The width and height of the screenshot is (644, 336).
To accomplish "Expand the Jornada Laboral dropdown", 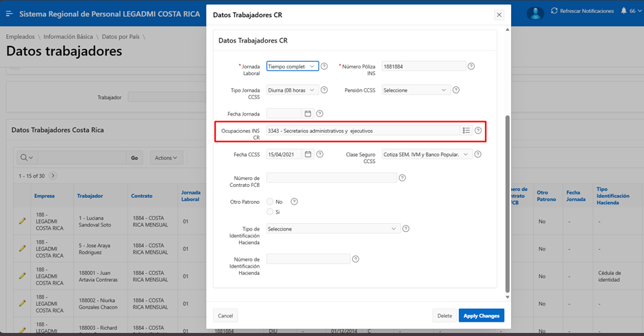I will pyautogui.click(x=293, y=66).
